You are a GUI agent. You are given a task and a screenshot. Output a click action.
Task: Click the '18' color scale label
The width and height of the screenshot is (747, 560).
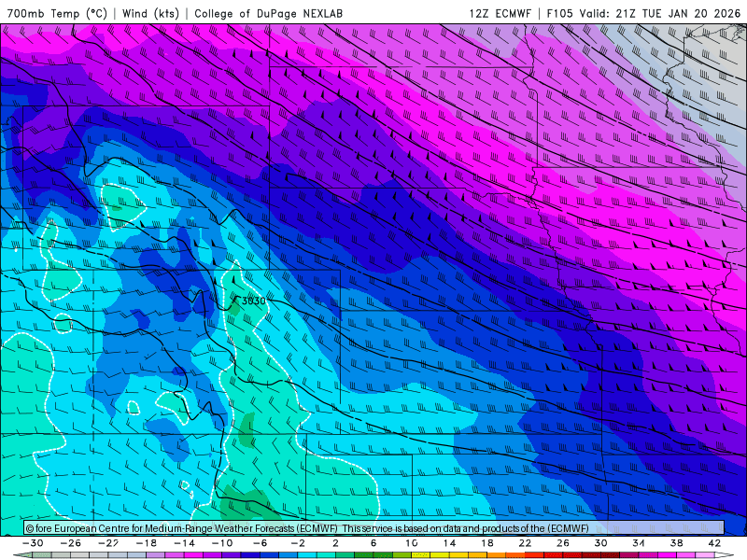[x=486, y=543]
